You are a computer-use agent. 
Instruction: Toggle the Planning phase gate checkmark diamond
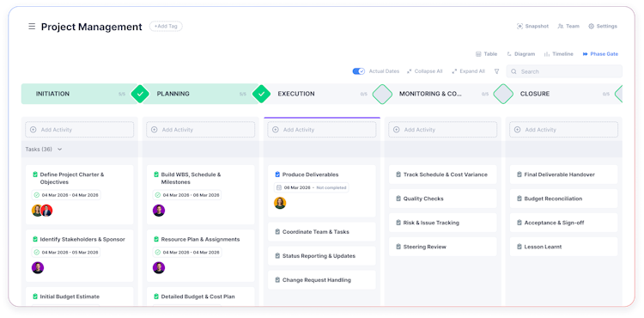tap(261, 94)
